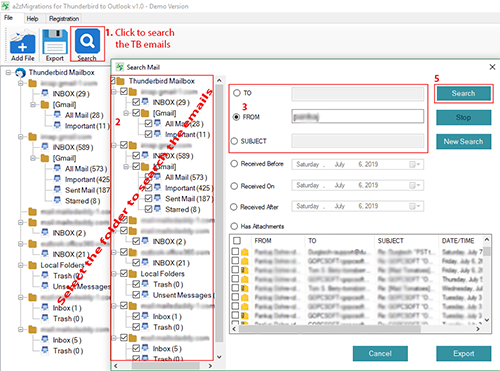Click the FROM text input field
Image resolution: width=500 pixels, height=371 pixels.
358,117
